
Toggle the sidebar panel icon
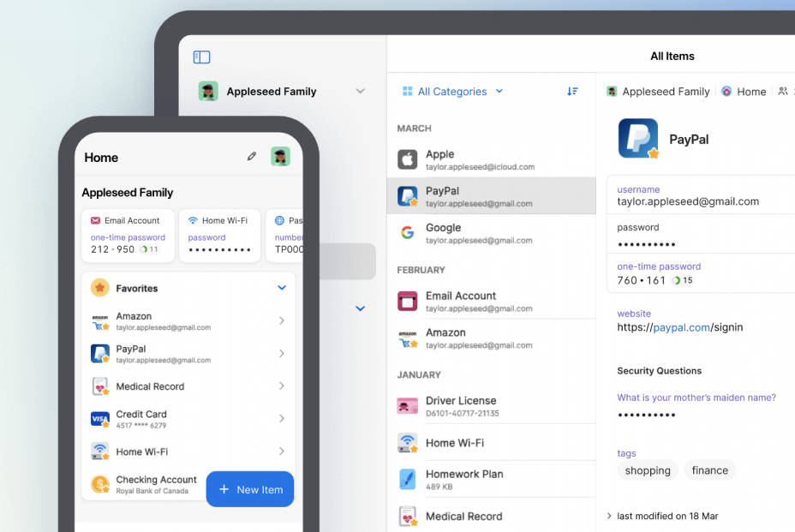pyautogui.click(x=201, y=57)
